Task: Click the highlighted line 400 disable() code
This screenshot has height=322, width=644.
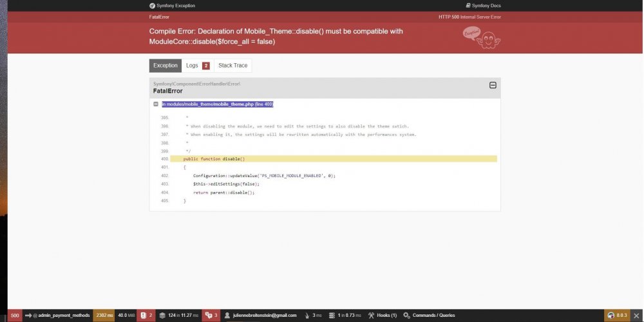Action: pos(334,158)
